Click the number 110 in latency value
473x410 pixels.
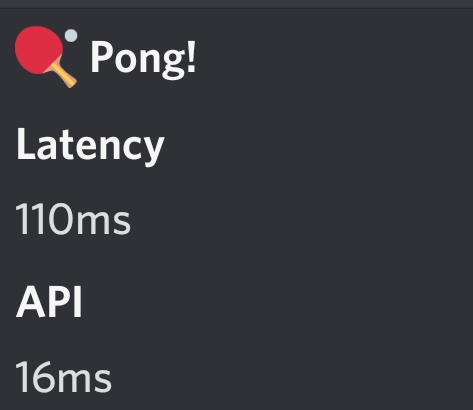[x=44, y=218]
